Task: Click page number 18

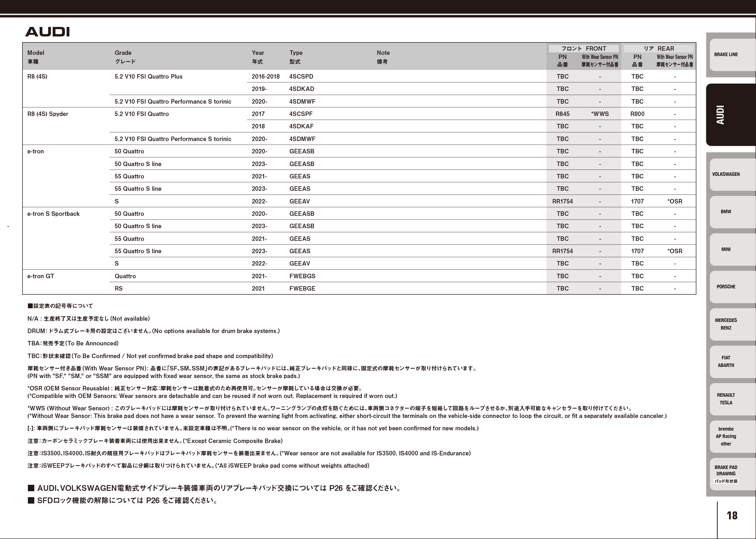Action: click(732, 516)
